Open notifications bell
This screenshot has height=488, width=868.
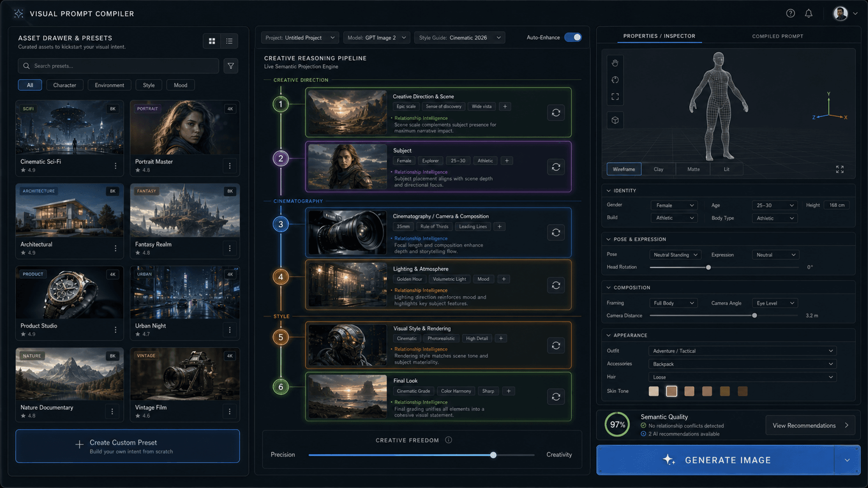809,13
